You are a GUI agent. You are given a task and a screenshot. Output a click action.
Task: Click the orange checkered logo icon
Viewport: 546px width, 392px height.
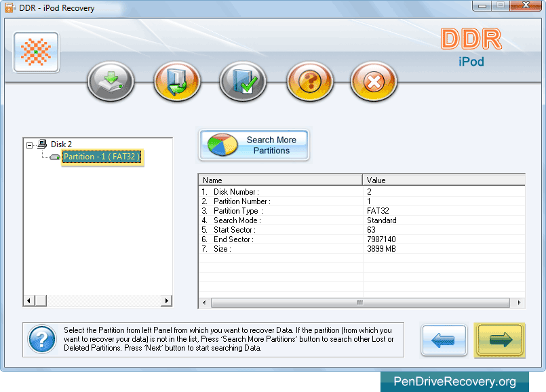pos(36,52)
